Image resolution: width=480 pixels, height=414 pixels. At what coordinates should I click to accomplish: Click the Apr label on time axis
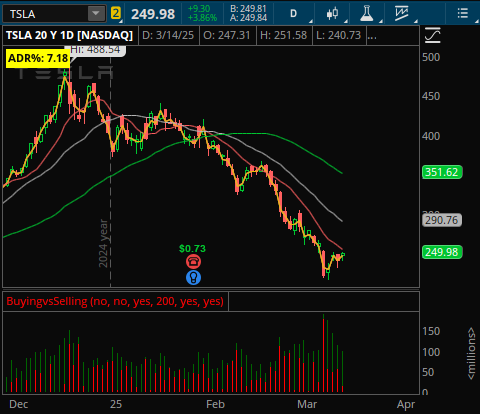(x=406, y=404)
